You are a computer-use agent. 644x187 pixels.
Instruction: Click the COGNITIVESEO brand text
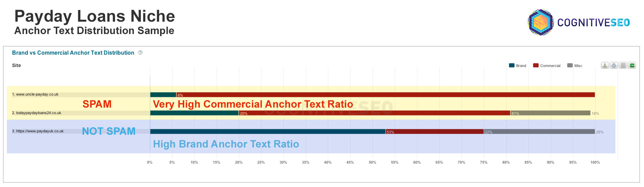(x=593, y=23)
